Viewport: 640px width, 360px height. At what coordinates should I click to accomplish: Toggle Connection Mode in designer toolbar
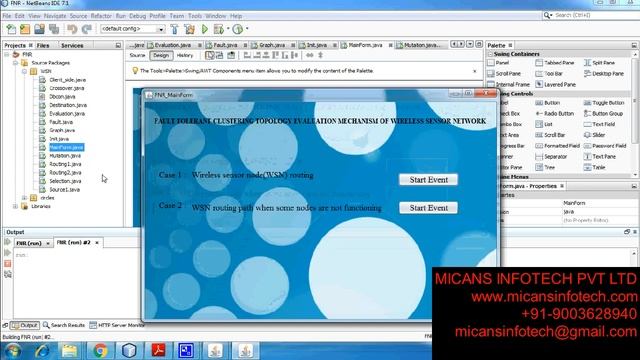(x=219, y=55)
